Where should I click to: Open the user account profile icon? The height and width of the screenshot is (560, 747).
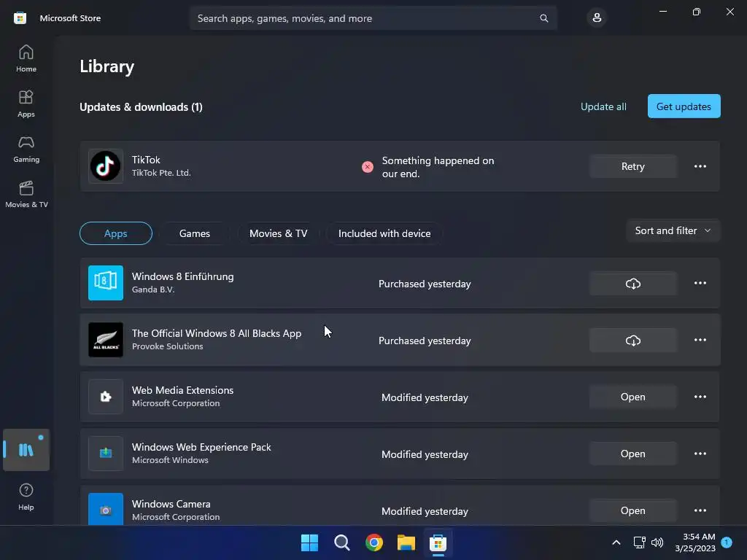[597, 18]
